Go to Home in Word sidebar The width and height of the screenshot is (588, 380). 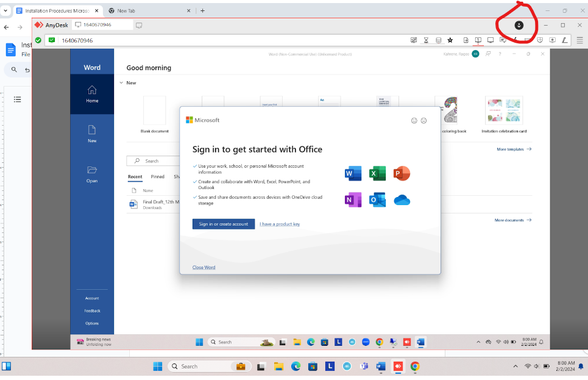tap(92, 94)
